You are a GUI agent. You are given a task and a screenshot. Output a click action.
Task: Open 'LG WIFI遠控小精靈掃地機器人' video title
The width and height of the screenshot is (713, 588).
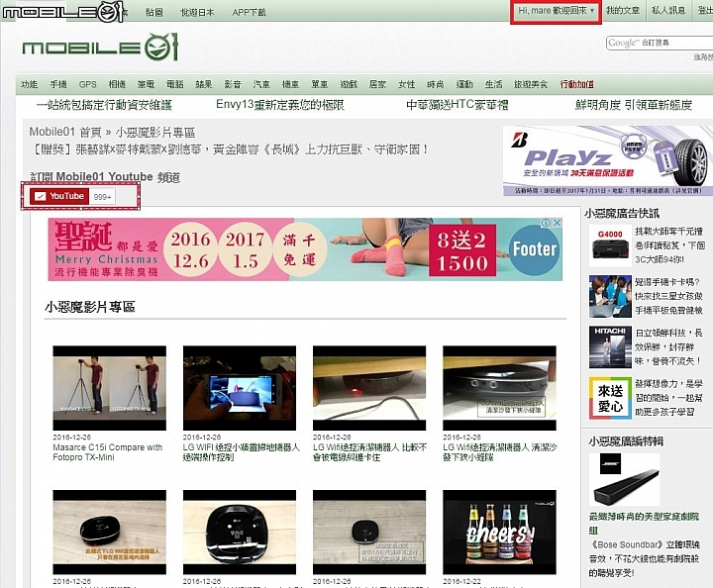click(242, 452)
